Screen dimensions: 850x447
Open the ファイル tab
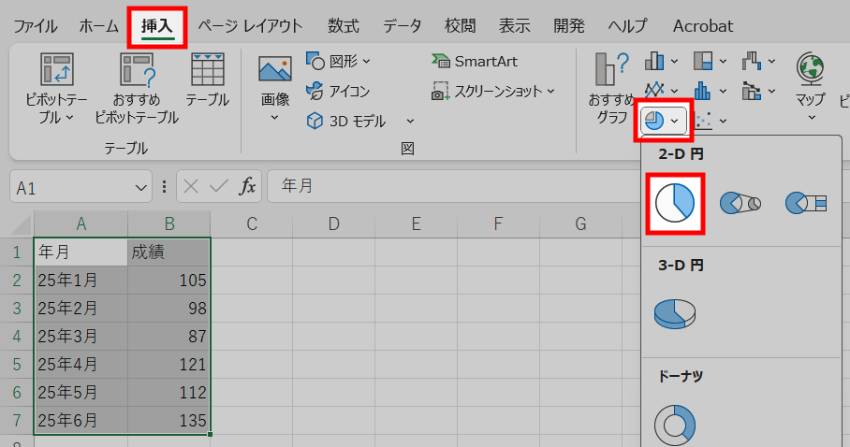(x=35, y=26)
